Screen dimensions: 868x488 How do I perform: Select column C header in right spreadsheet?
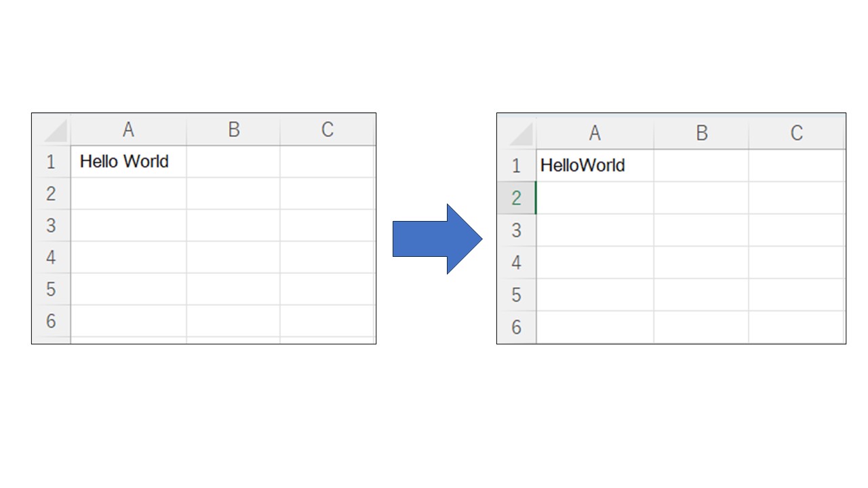[x=797, y=133]
